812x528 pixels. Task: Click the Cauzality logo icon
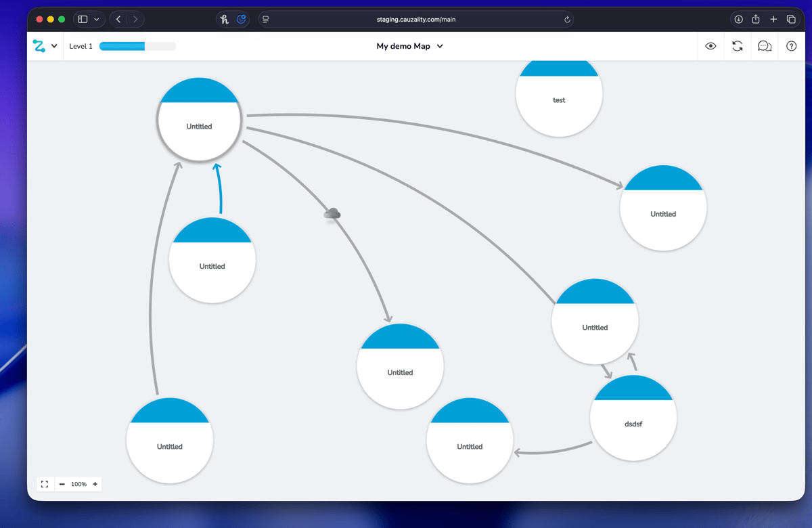39,46
